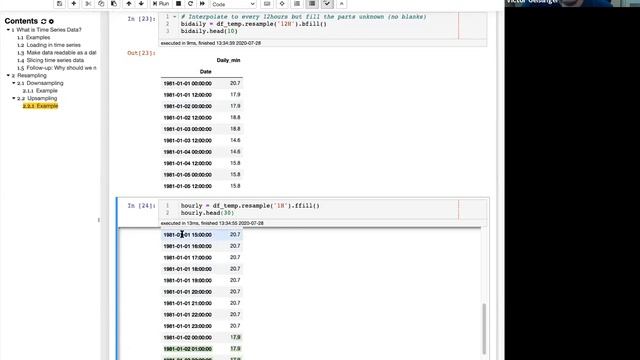Open 1.5 Follow-up Why should we section
This screenshot has height=360, width=640.
click(57, 68)
